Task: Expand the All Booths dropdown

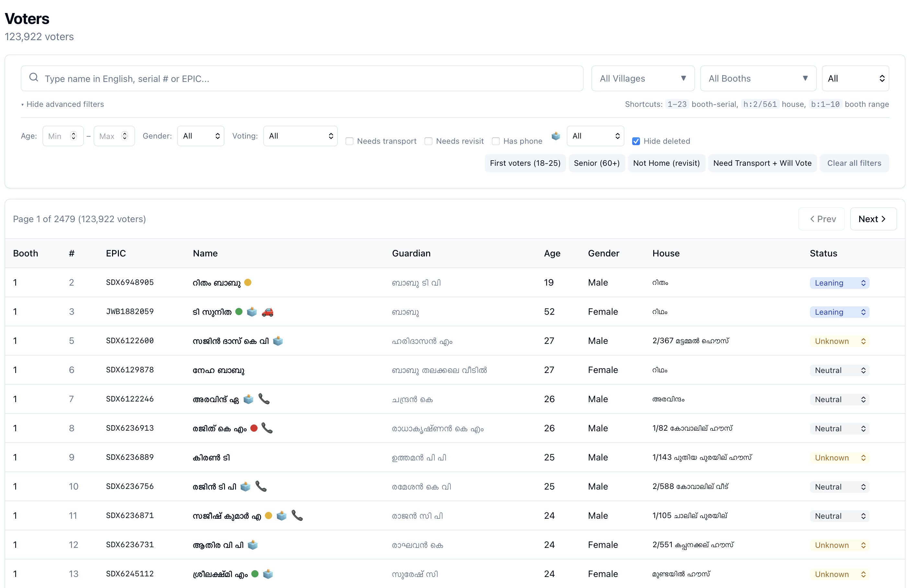Action: [x=758, y=78]
